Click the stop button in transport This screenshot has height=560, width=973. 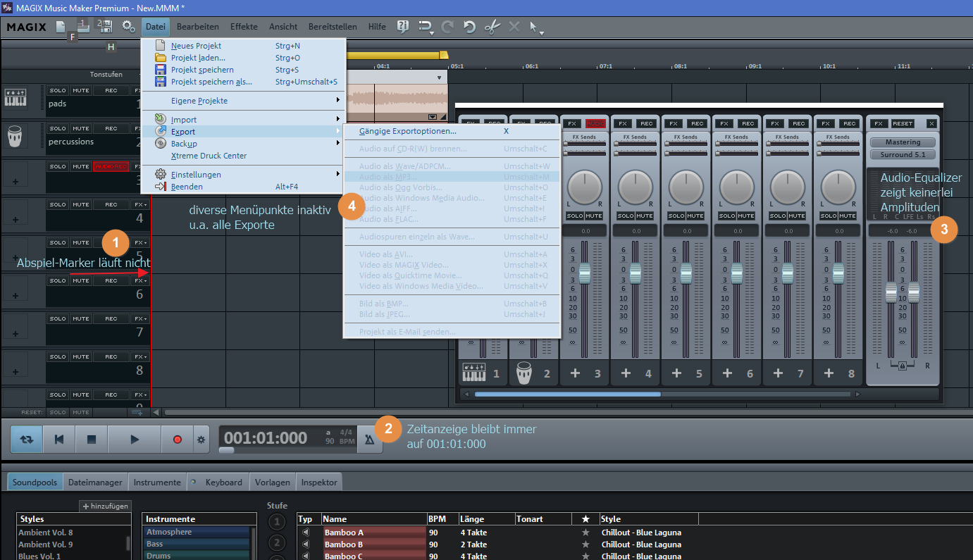pyautogui.click(x=91, y=439)
